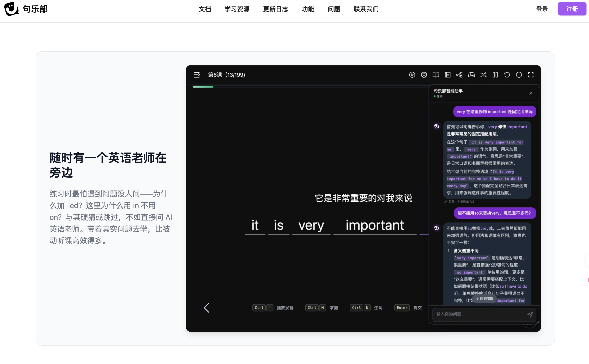The height and width of the screenshot is (364, 589).
Task: Click the two-column pause icon
Action: 495,75
